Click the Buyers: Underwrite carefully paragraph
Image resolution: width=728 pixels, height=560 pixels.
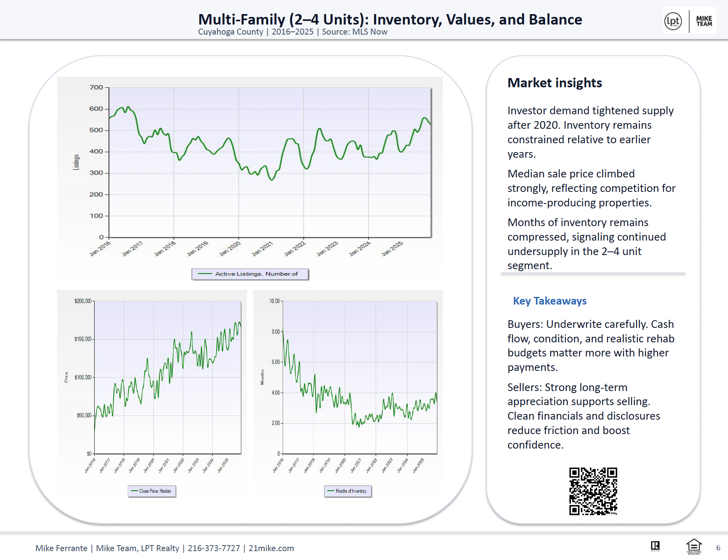click(x=590, y=346)
